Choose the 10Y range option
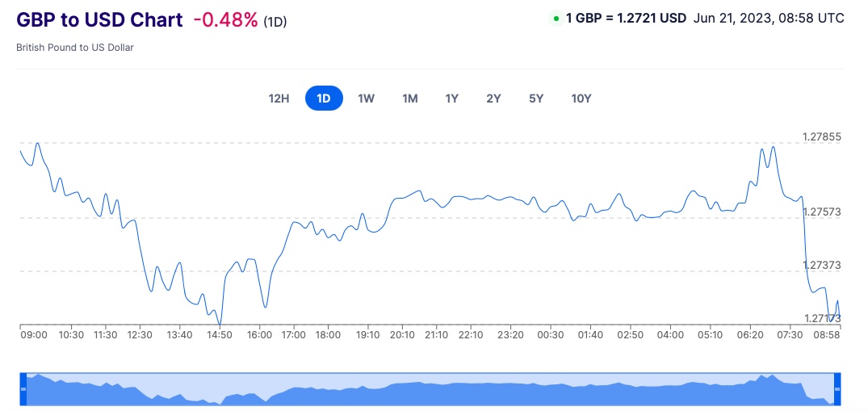The image size is (868, 411). click(581, 99)
